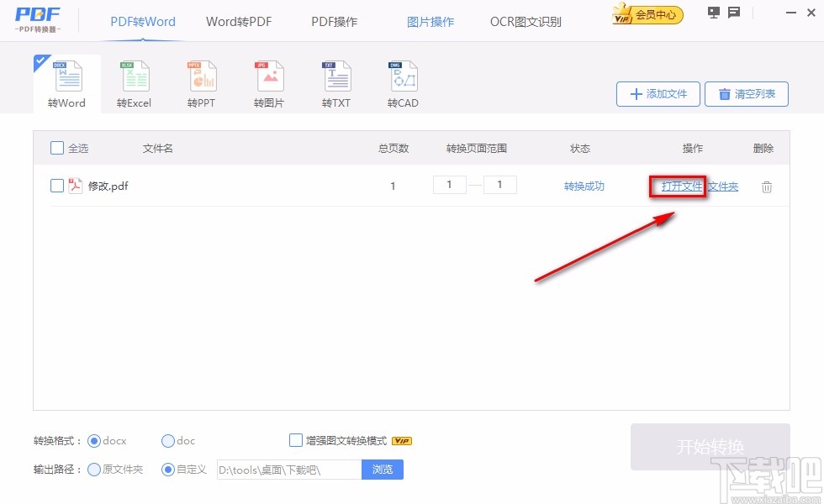This screenshot has width=824, height=504.
Task: Choose the 转TXT conversion tool
Action: [x=335, y=81]
